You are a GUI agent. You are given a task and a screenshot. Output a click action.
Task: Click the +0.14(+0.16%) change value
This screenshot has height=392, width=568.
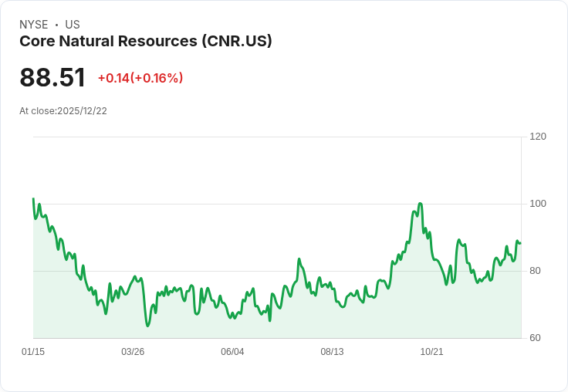coord(140,78)
